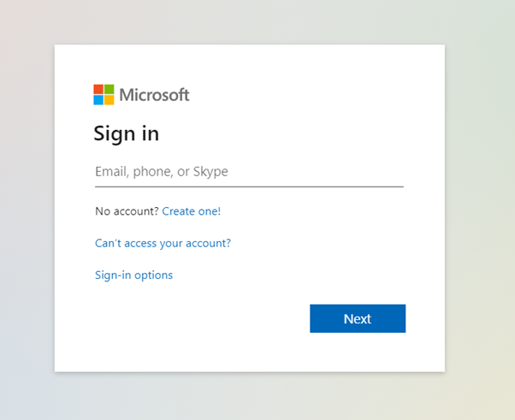Click the Microsoft wordmark text
This screenshot has height=420, width=515.
click(154, 95)
